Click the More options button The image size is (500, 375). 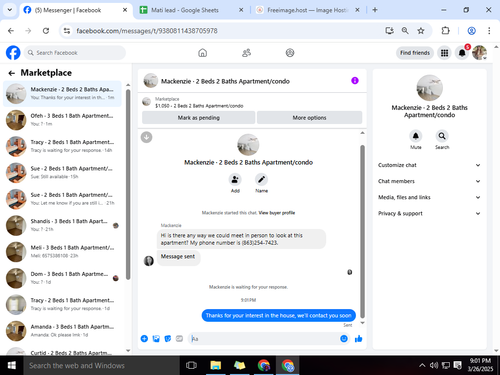click(309, 118)
